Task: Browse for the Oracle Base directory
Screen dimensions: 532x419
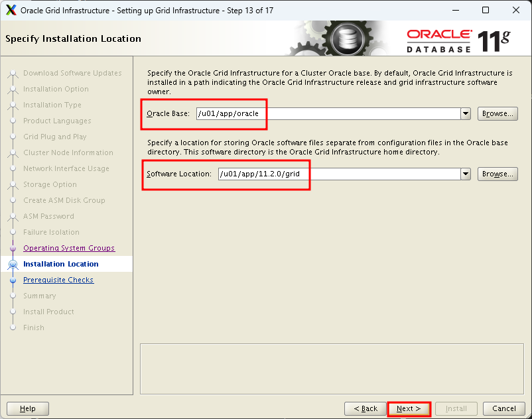Action: coord(498,113)
